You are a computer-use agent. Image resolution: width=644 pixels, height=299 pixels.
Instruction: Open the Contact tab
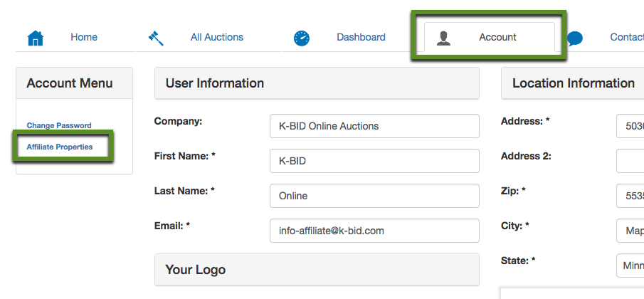click(x=626, y=37)
